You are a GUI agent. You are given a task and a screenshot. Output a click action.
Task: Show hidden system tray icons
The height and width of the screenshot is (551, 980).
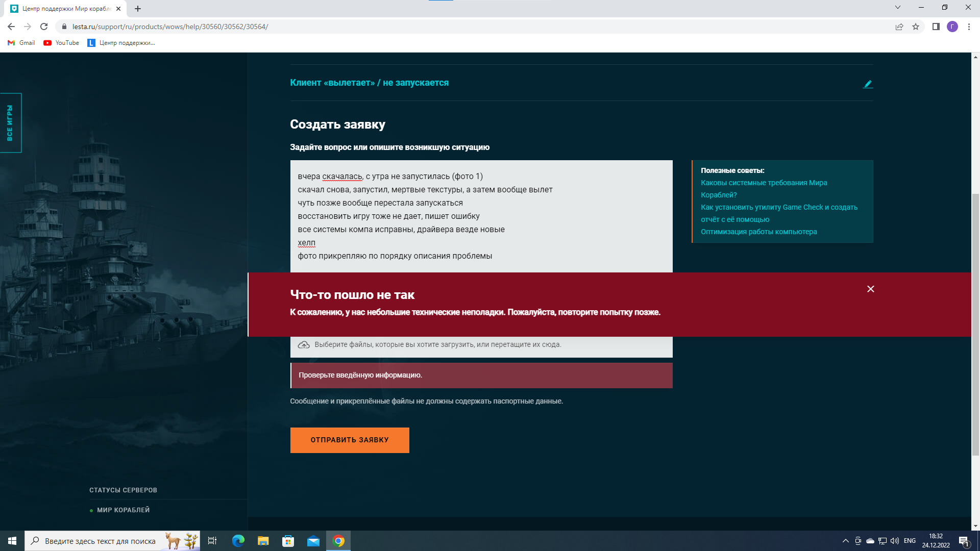[846, 541]
